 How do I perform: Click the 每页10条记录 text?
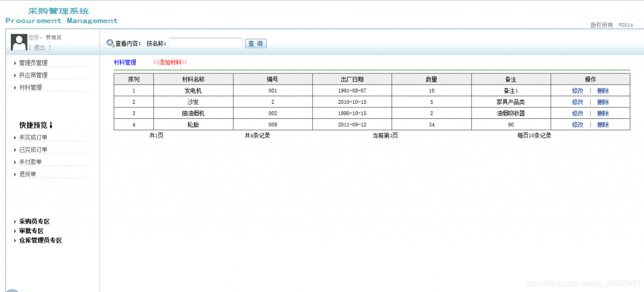pos(534,135)
